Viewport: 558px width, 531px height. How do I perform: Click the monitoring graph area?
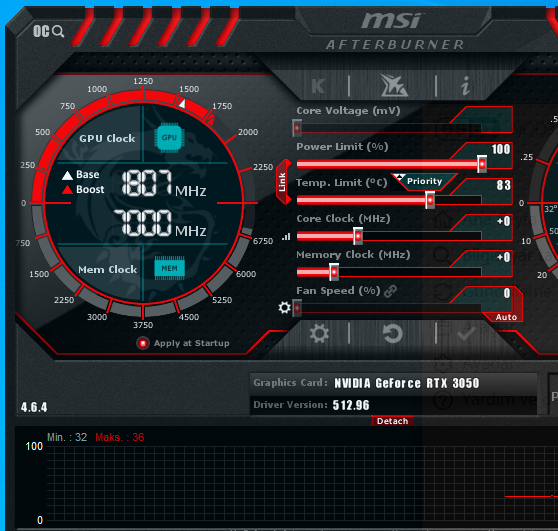[302, 483]
